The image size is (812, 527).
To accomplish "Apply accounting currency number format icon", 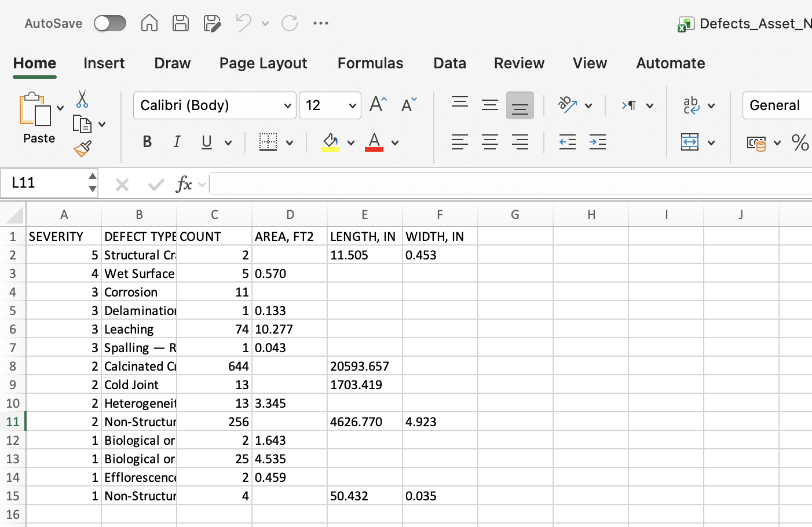I will tap(756, 142).
